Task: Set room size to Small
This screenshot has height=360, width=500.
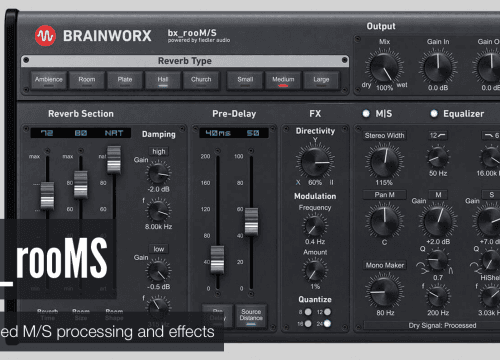Action: [x=245, y=80]
